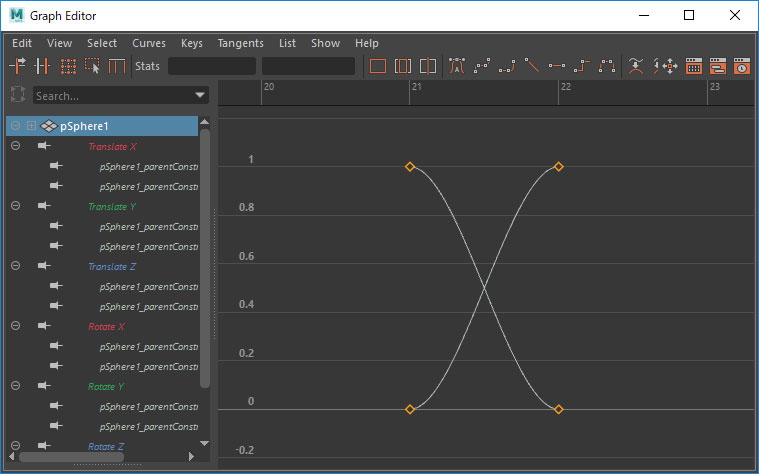Open the Trax Editor icon
This screenshot has height=474, width=759.
(717, 65)
